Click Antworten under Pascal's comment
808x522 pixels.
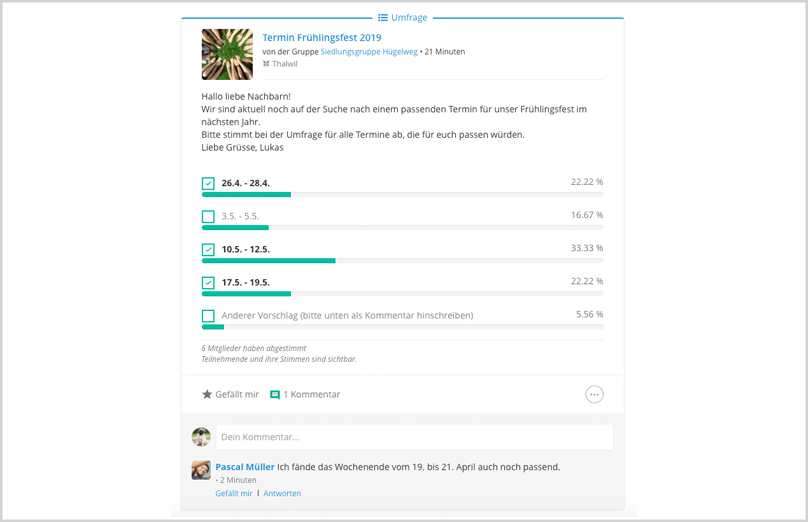coord(282,493)
